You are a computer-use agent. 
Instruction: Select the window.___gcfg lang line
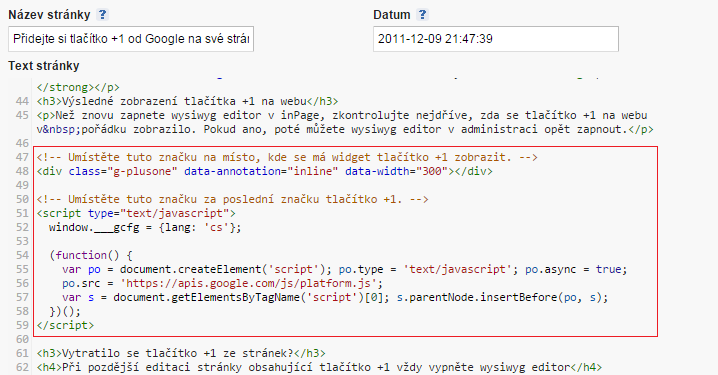pos(145,228)
